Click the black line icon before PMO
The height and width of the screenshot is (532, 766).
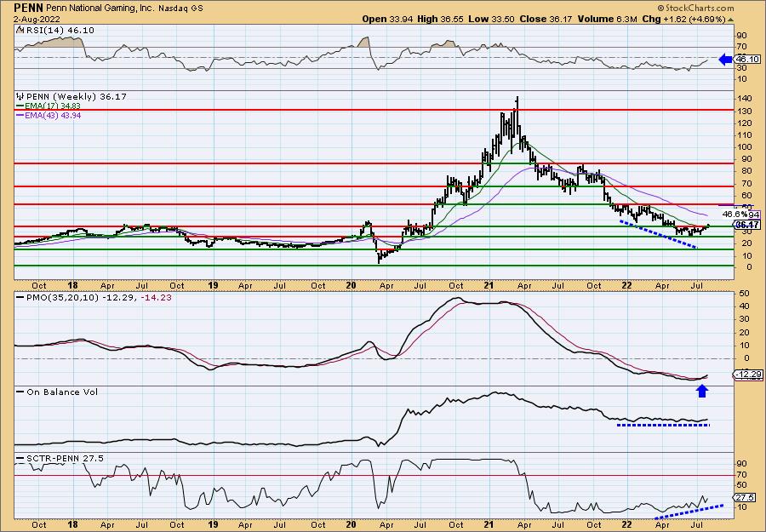pyautogui.click(x=20, y=298)
